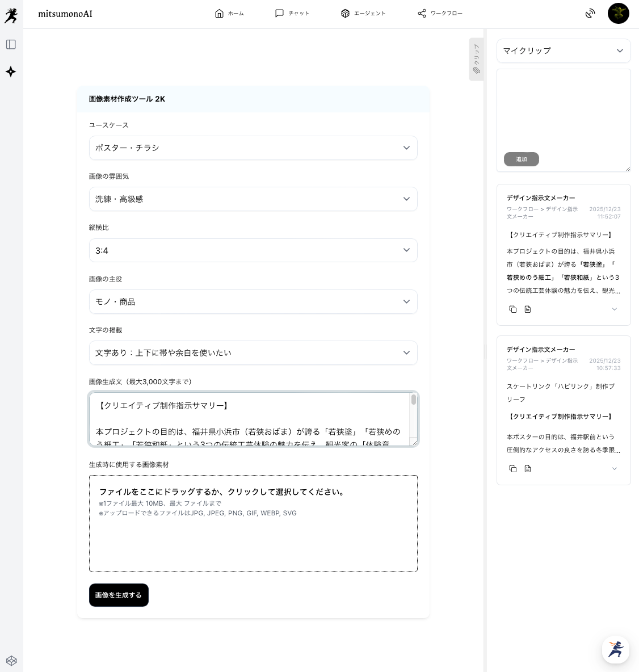Open the 縦横比 dropdown showing 3:4
This screenshot has height=672, width=639.
pyautogui.click(x=253, y=250)
